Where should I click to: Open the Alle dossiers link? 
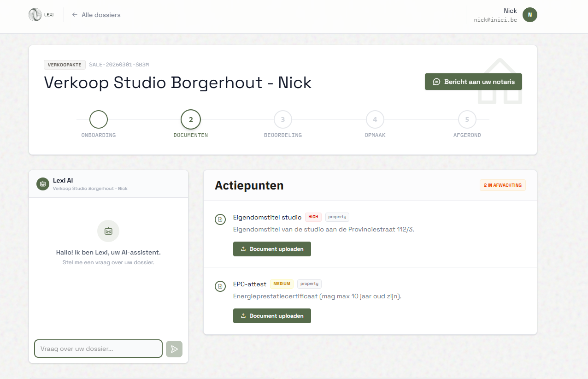(x=101, y=15)
